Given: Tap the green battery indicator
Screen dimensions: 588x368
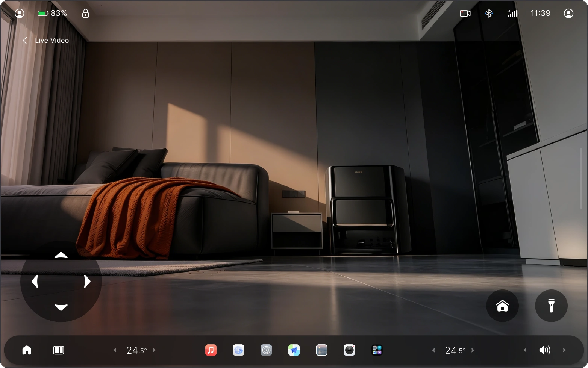Looking at the screenshot, I should point(43,14).
